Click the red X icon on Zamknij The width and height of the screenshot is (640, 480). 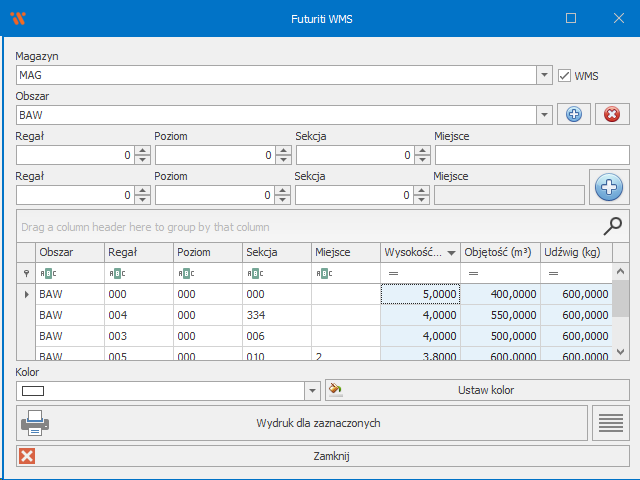point(28,456)
